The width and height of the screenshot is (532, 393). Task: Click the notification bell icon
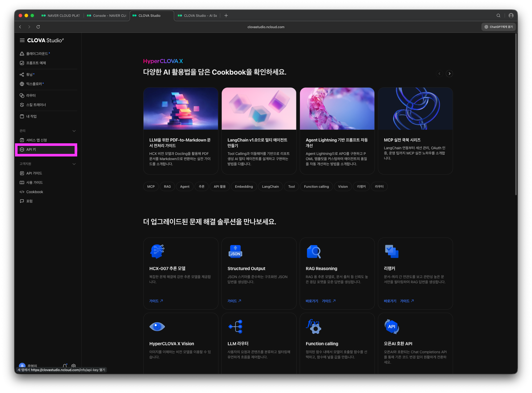tap(65, 366)
